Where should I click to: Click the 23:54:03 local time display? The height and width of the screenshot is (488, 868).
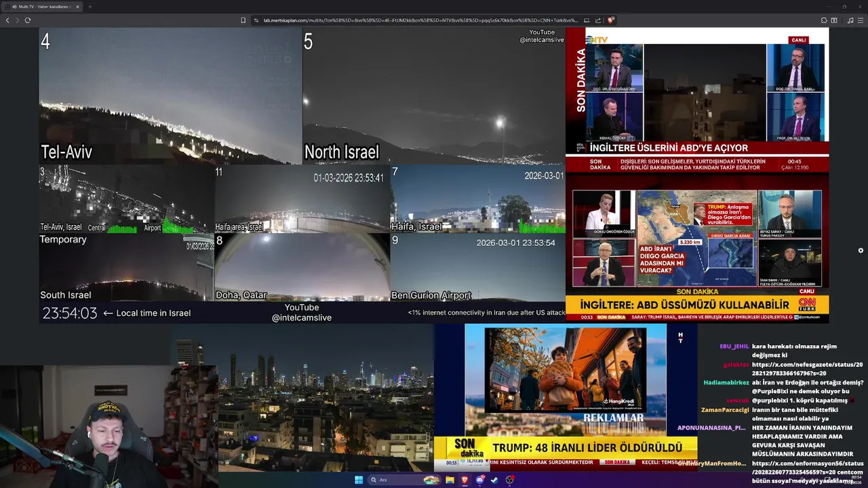[70, 313]
